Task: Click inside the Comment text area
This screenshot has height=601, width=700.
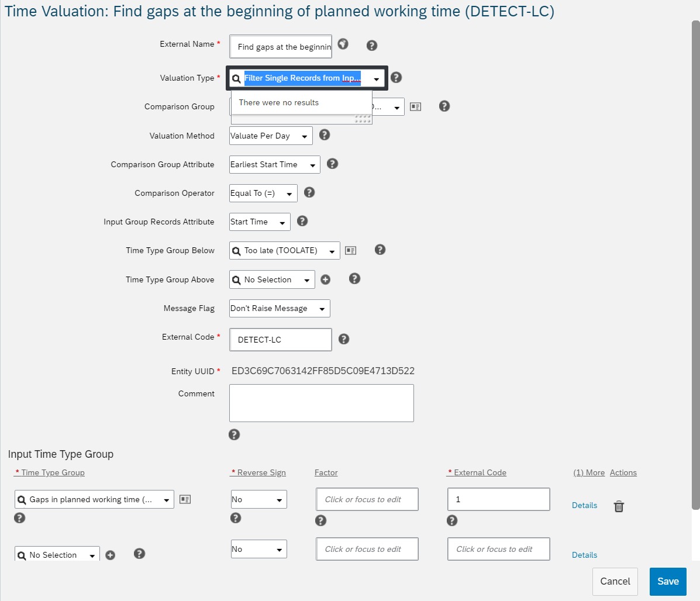Action: tap(322, 403)
